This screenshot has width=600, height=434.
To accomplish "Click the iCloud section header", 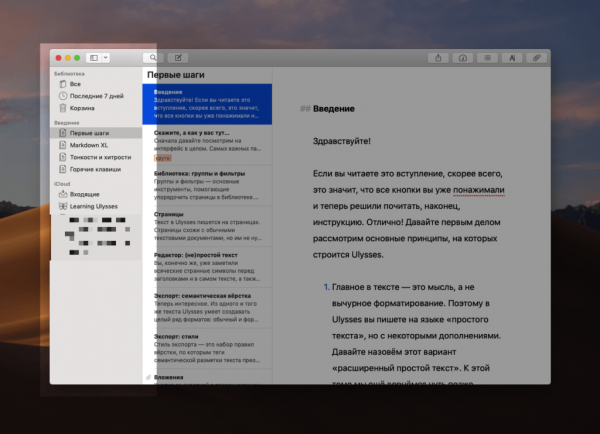I will 62,184.
